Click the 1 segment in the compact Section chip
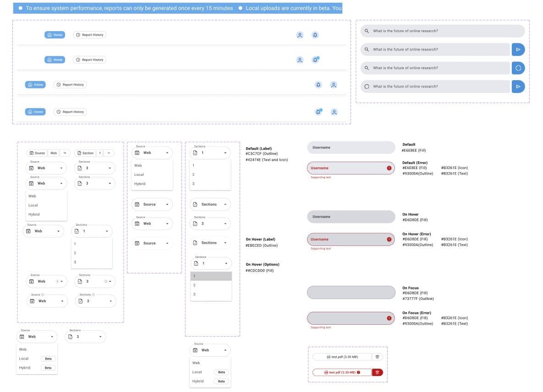This screenshot has width=543, height=392. [100, 153]
